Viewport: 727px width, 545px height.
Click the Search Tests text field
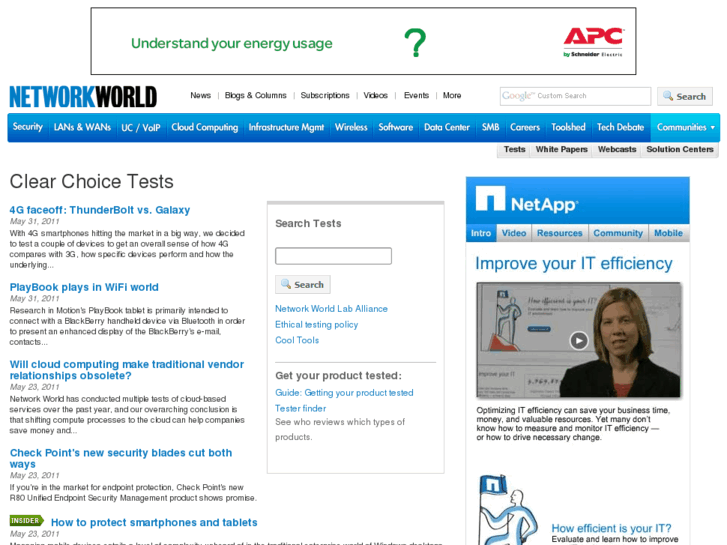click(333, 256)
